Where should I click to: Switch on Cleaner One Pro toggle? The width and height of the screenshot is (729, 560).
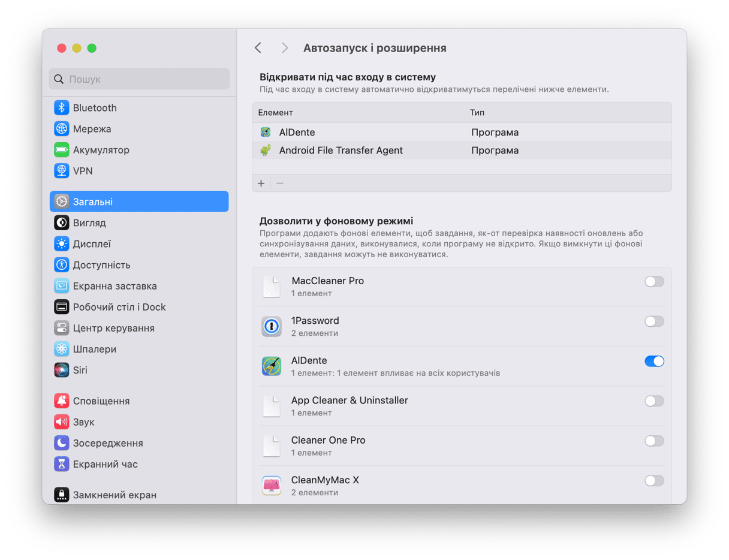click(x=654, y=441)
